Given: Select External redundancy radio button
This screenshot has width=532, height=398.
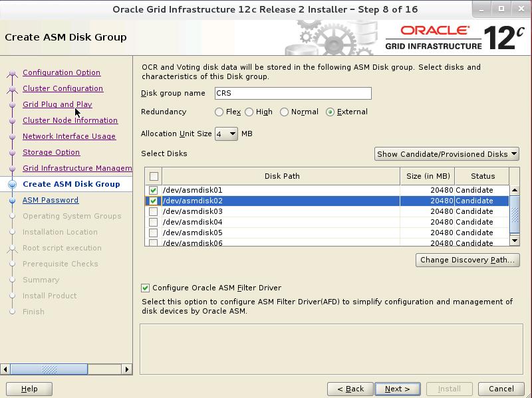Looking at the screenshot, I should pos(330,112).
